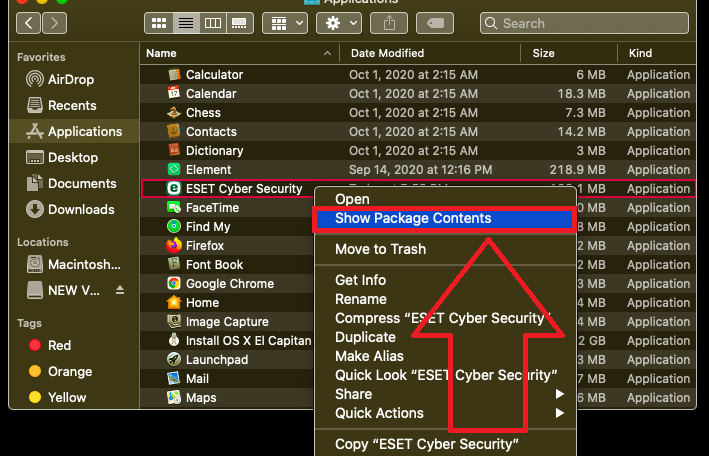Open the Downloads folder in sidebar
The image size is (709, 456).
70,209
